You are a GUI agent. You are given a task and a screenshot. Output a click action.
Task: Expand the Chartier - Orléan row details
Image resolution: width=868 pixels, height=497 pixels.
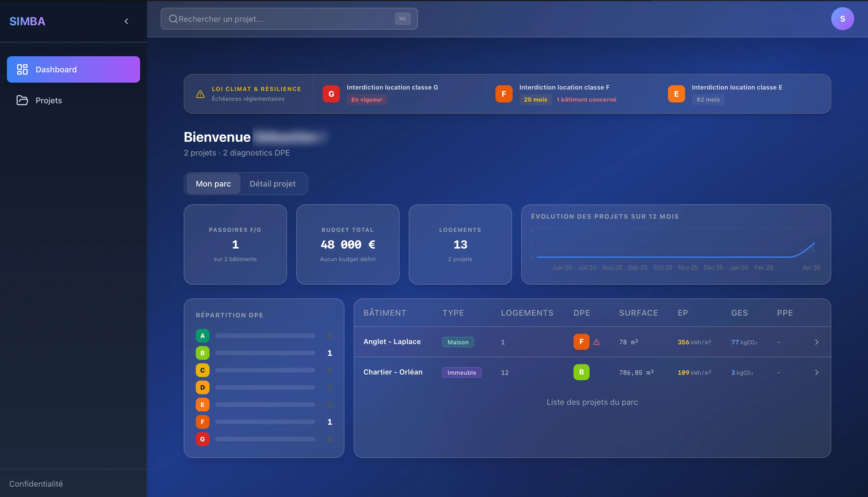click(x=817, y=372)
